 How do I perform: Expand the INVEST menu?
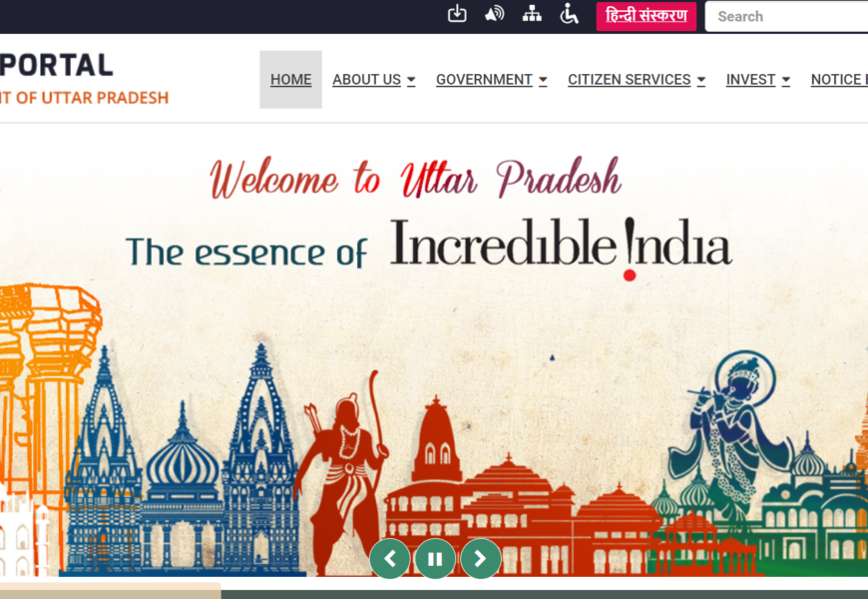click(758, 80)
